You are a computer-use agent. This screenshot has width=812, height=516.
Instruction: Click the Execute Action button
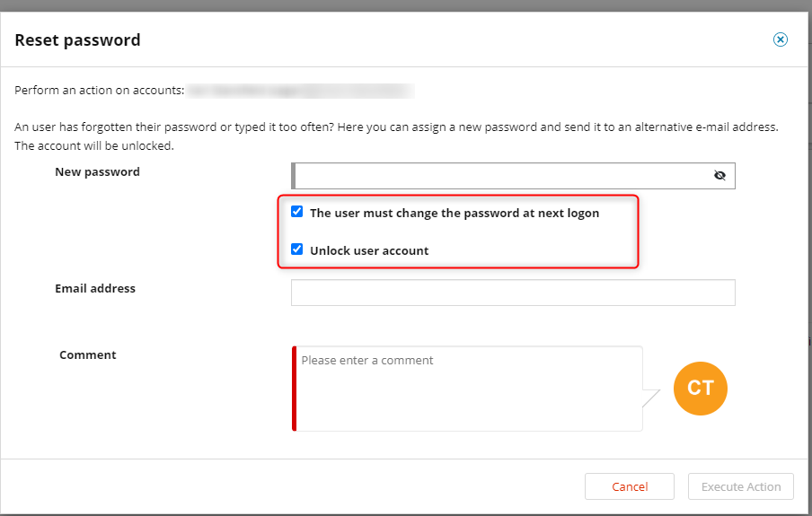[740, 486]
